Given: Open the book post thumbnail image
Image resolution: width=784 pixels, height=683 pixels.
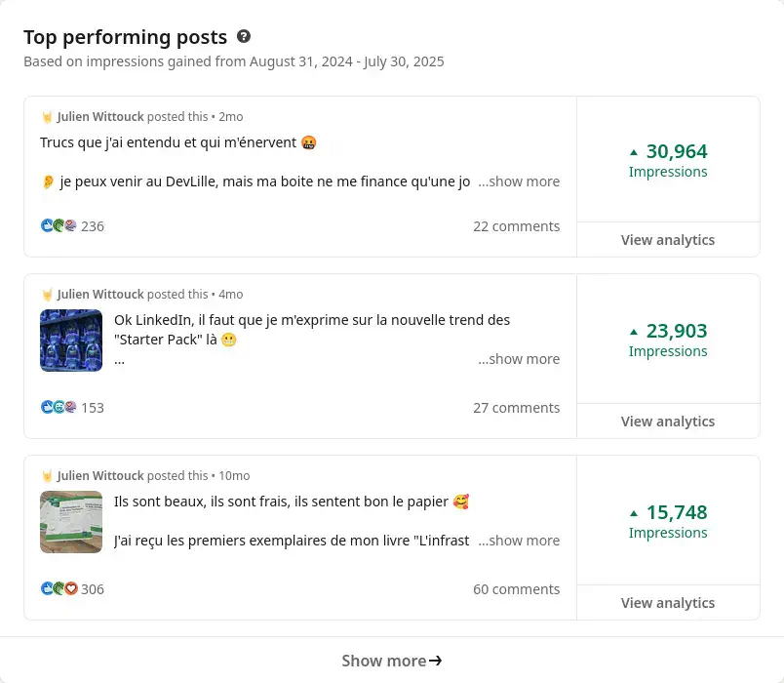Looking at the screenshot, I should click(71, 522).
